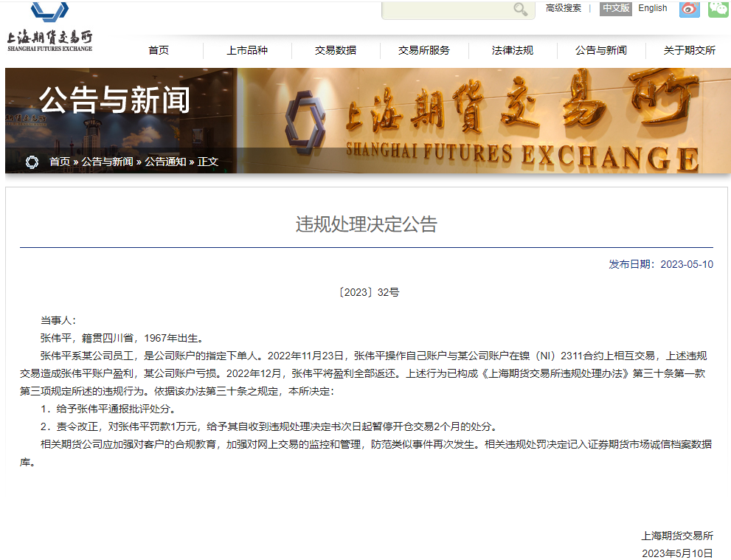Open the 交易所服务 menu
Image resolution: width=731 pixels, height=560 pixels.
tap(424, 50)
